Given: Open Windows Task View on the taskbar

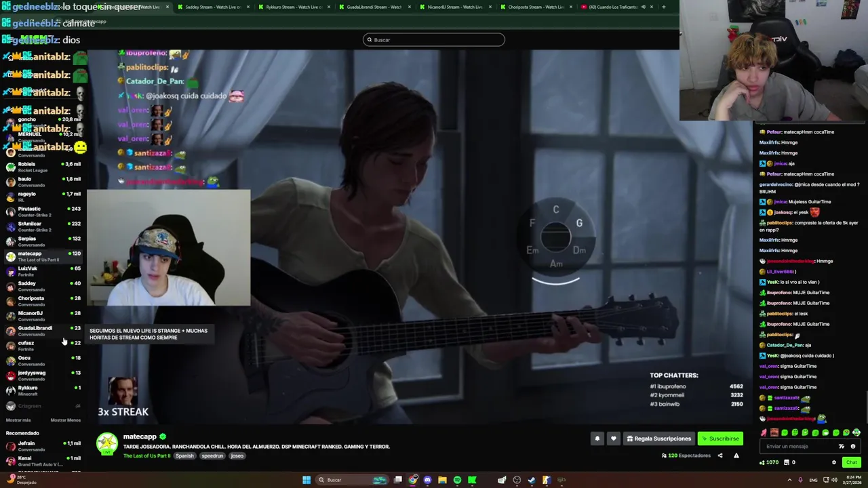Looking at the screenshot, I should coord(398,480).
